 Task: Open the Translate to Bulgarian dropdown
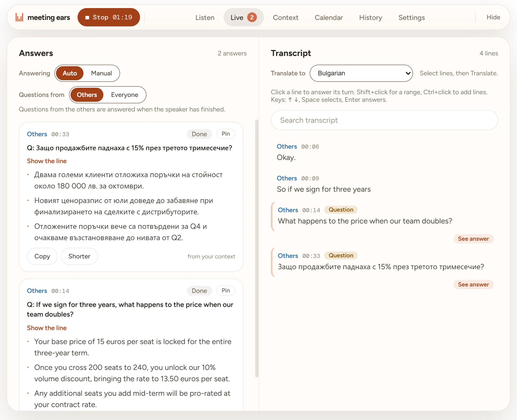point(361,73)
